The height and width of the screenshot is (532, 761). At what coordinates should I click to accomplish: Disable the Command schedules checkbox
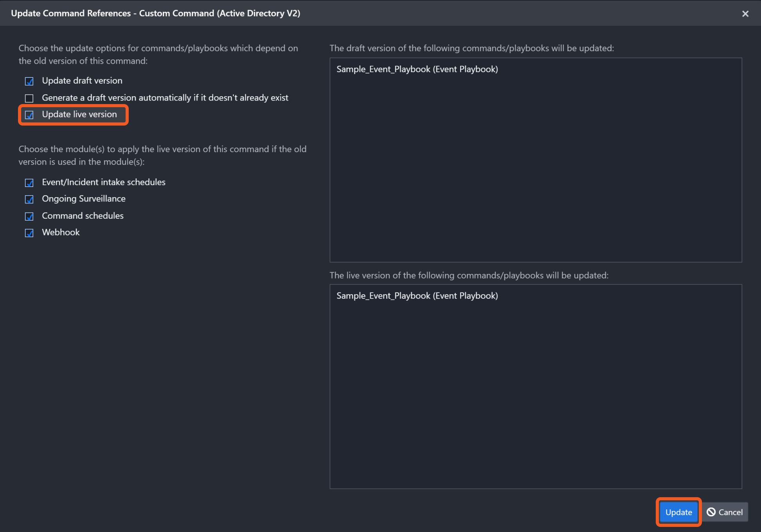coord(29,216)
